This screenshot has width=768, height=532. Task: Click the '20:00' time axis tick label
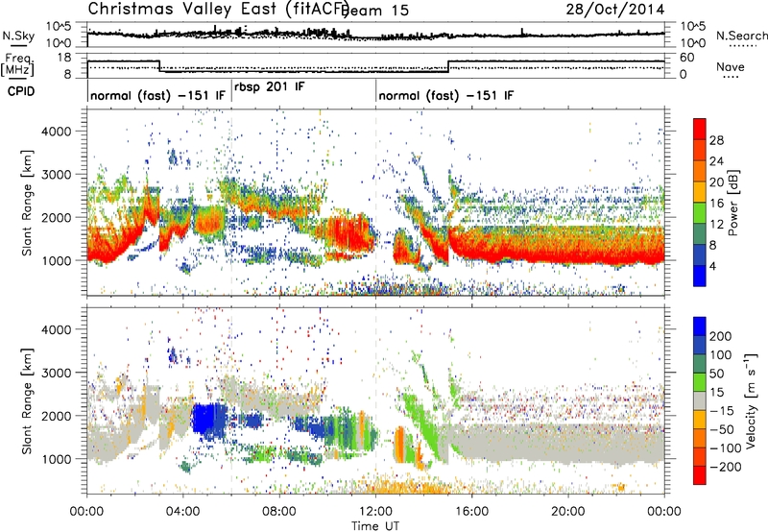tap(567, 512)
